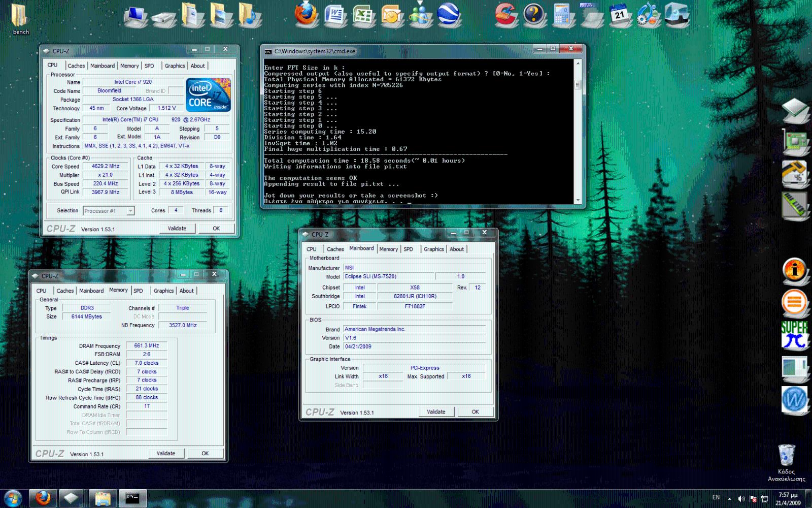
Task: Switch to Caches tab in the top-left CPU-Z window
Action: [x=76, y=66]
